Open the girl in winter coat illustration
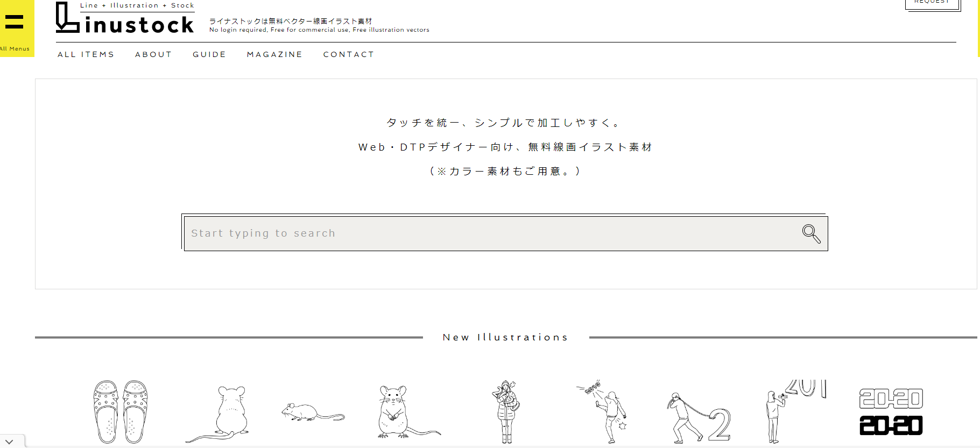Screen dimensions: 980x448 (x=506, y=411)
